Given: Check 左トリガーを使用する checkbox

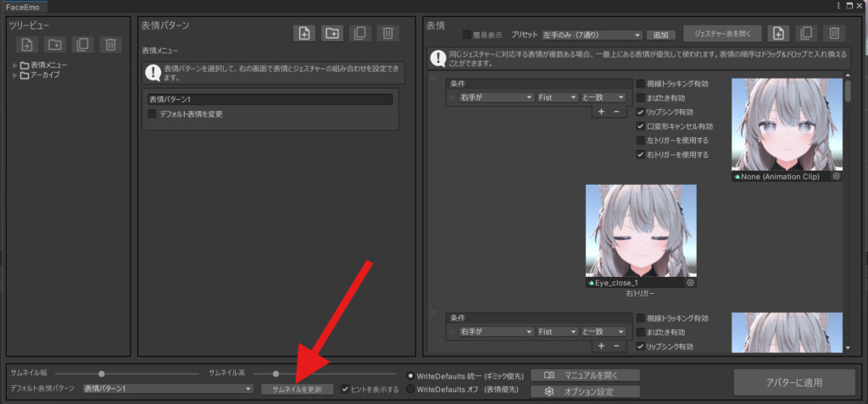Looking at the screenshot, I should tap(640, 141).
